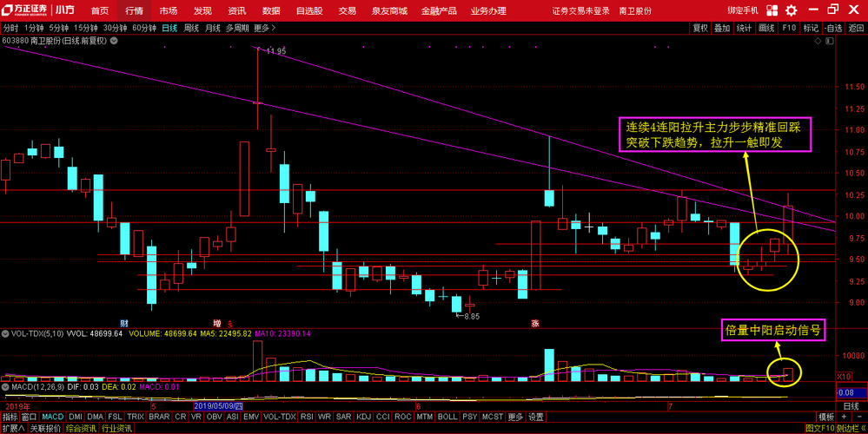Open 更多 indicators list
The image size is (868, 434).
[514, 417]
